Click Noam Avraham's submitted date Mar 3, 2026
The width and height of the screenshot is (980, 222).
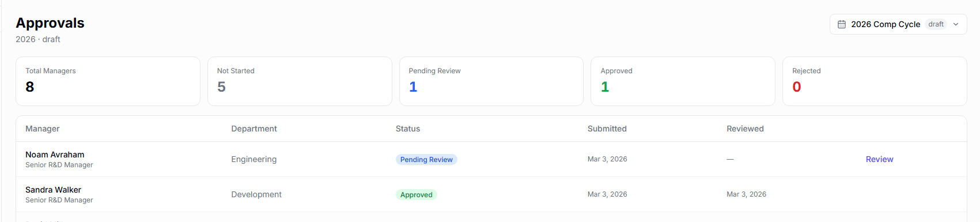(x=607, y=159)
